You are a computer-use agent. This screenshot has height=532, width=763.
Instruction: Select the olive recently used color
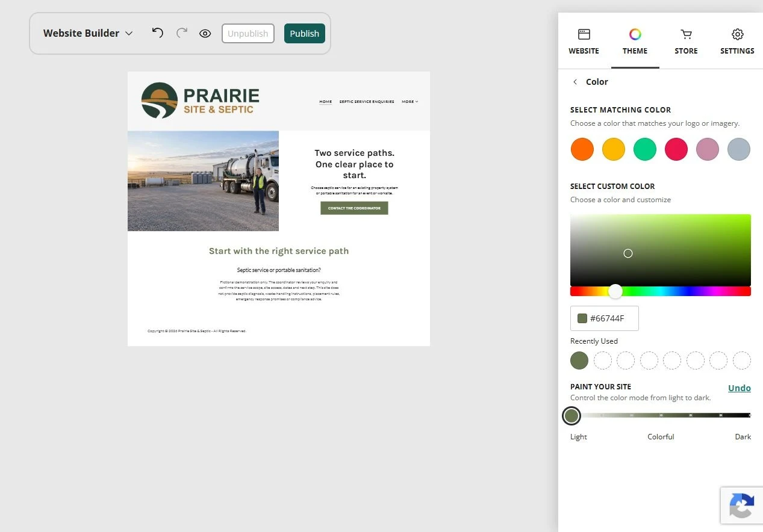(579, 360)
